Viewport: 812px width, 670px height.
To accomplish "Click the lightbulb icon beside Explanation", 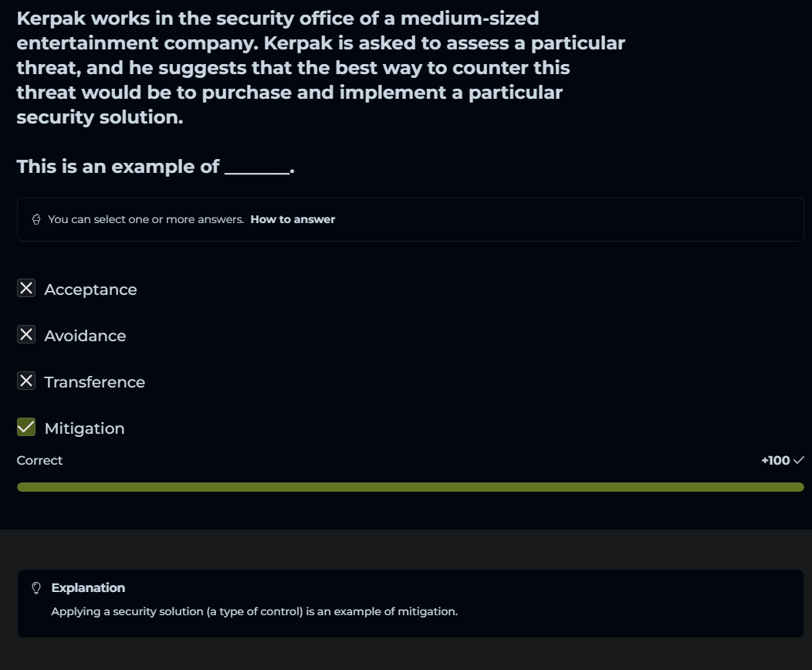I will point(36,588).
